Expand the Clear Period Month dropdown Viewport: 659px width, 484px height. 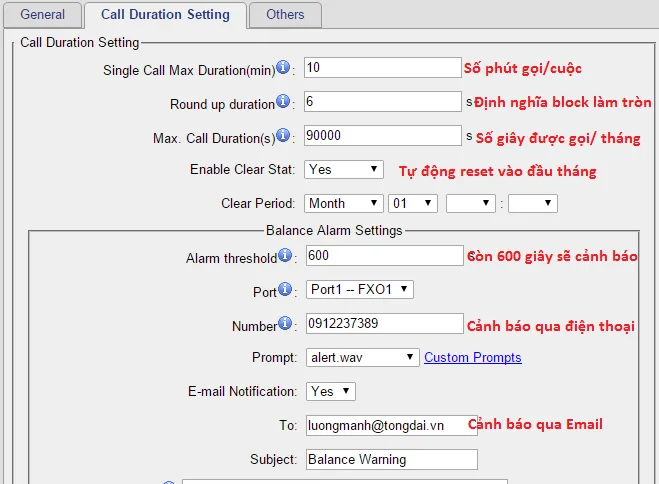click(x=343, y=203)
